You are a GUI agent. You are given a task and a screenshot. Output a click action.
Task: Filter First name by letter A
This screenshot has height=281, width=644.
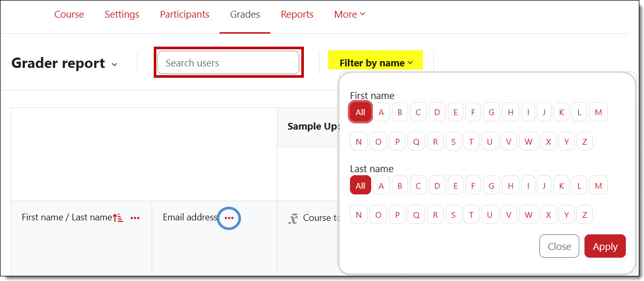click(381, 112)
